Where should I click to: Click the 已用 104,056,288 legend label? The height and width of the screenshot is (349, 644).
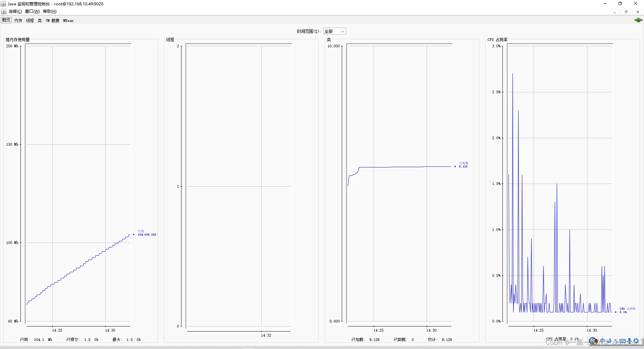(x=147, y=233)
